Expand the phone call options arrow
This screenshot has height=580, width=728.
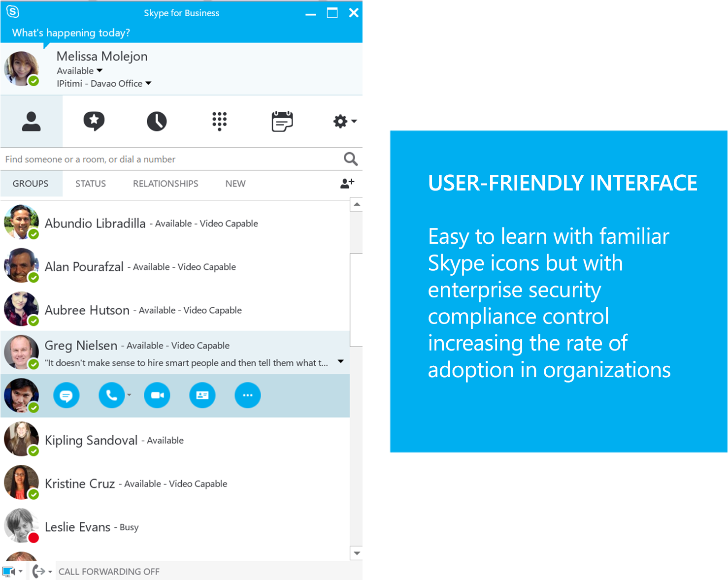(x=129, y=395)
